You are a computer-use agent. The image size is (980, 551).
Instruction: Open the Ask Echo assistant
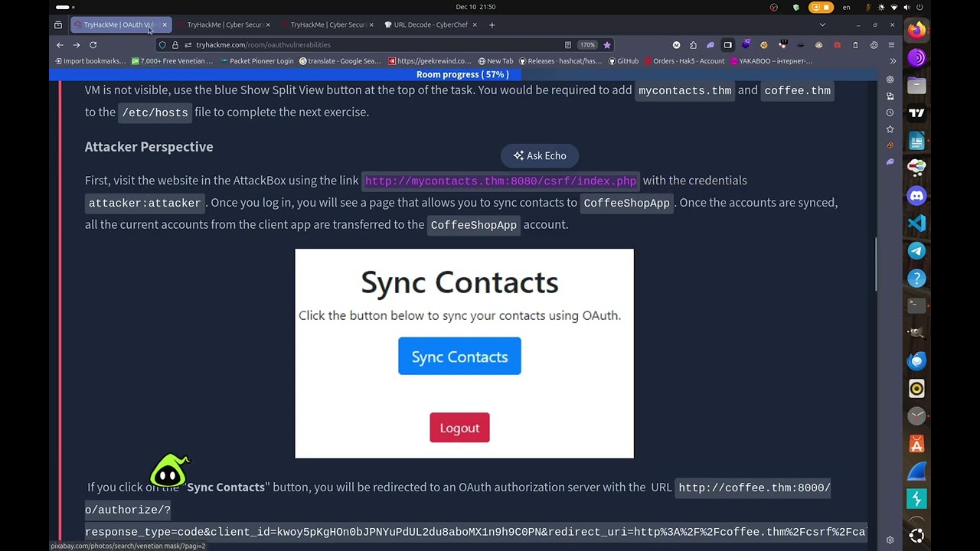point(540,155)
